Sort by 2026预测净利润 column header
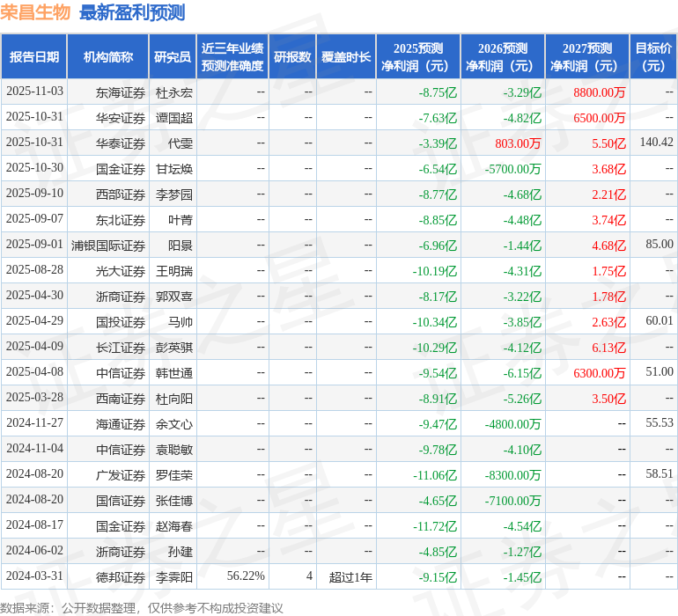This screenshot has height=616, width=678. (x=503, y=57)
